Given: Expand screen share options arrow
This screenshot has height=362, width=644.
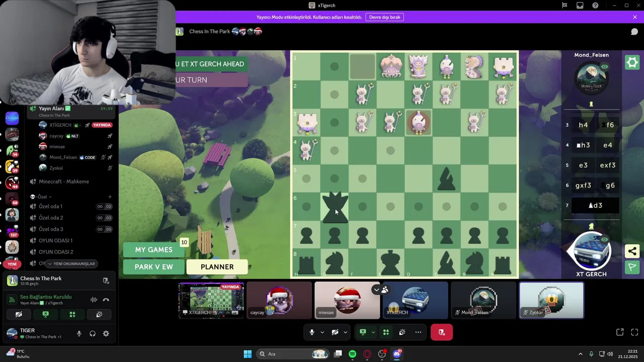Looking at the screenshot, I should tap(373, 332).
